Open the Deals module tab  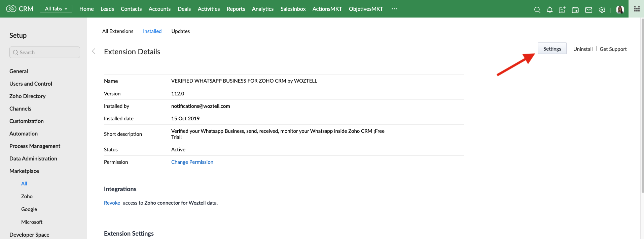[184, 9]
